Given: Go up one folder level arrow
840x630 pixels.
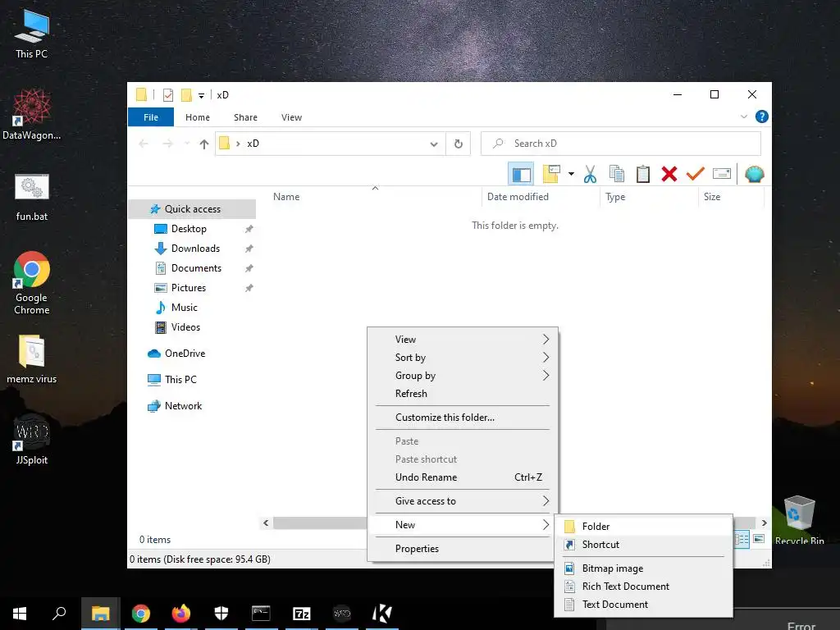Looking at the screenshot, I should click(x=203, y=144).
